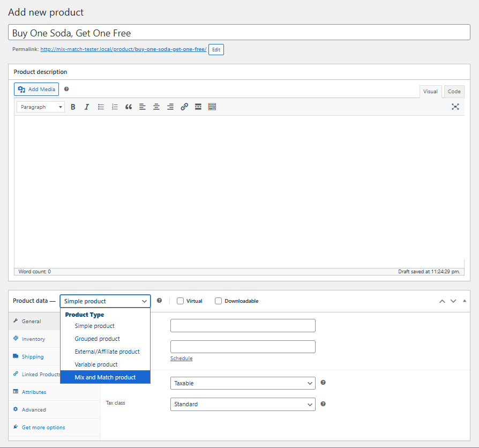
Task: Insert a bulleted list
Action: pyautogui.click(x=101, y=107)
